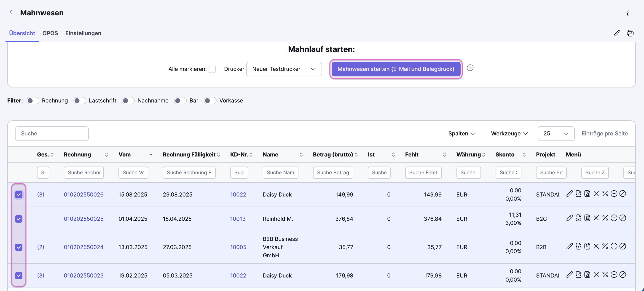
Task: Open the Einstellungen tab
Action: click(x=83, y=33)
